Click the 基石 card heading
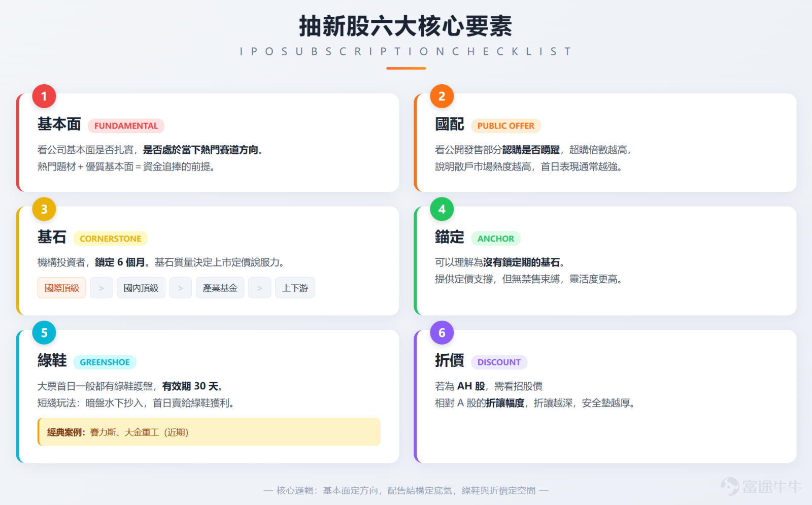The height and width of the screenshot is (505, 812). click(x=52, y=237)
